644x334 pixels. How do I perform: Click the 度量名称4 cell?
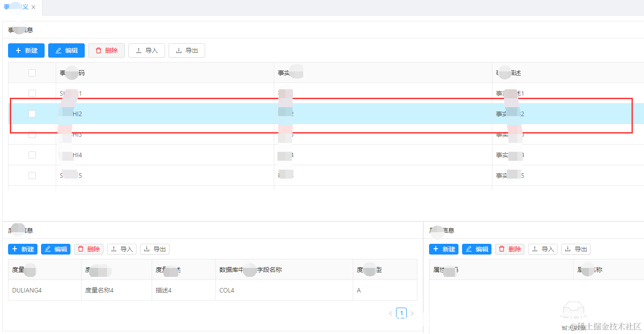pos(116,290)
